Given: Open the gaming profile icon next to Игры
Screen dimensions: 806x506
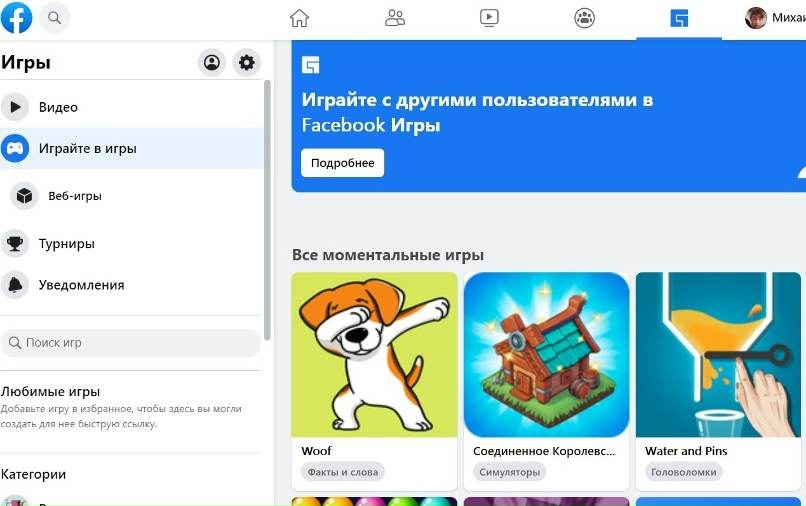Looking at the screenshot, I should [212, 63].
